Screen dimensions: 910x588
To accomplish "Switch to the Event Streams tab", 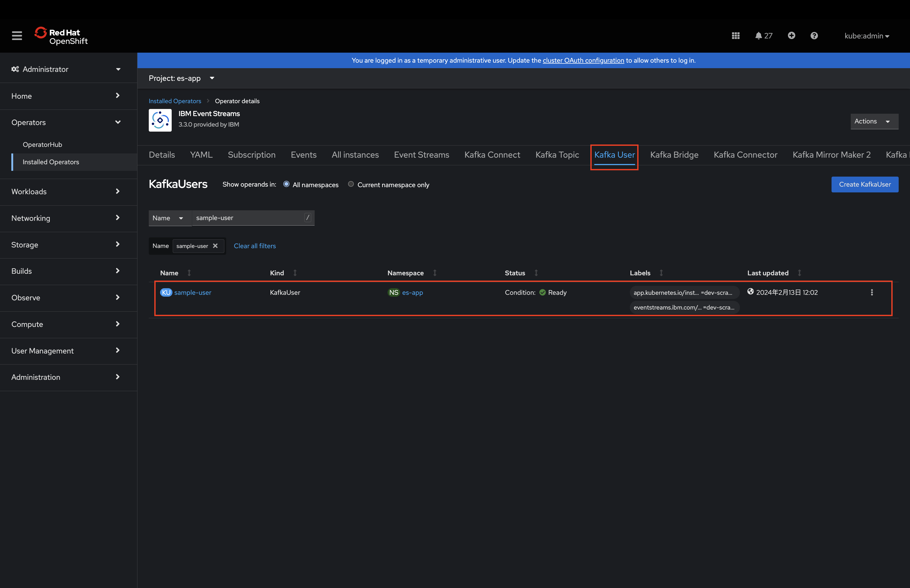I will [421, 155].
